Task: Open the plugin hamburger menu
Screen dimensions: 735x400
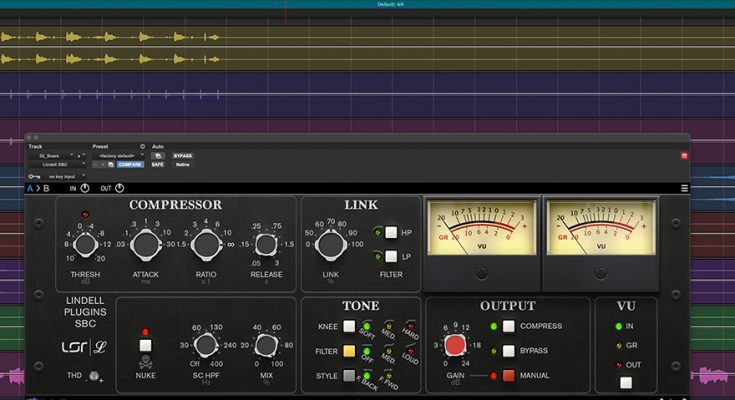Action: point(684,188)
